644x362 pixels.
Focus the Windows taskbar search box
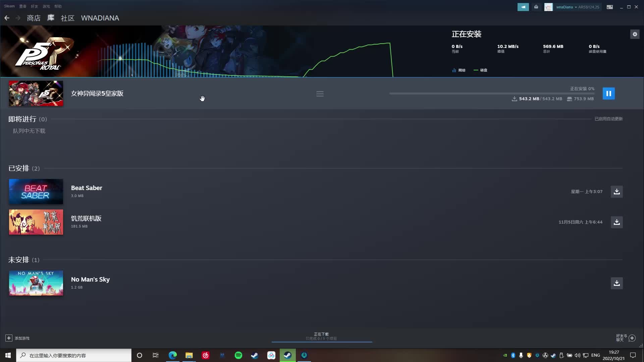coord(74,355)
